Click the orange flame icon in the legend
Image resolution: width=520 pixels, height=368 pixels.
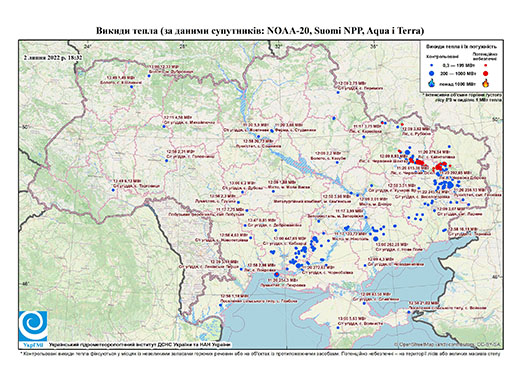pos(486,83)
